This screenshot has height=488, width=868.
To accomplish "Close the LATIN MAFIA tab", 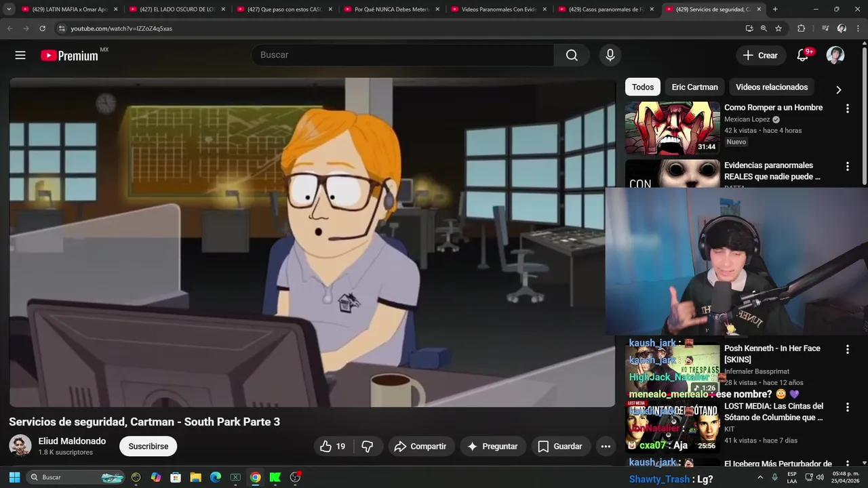I will (x=116, y=9).
